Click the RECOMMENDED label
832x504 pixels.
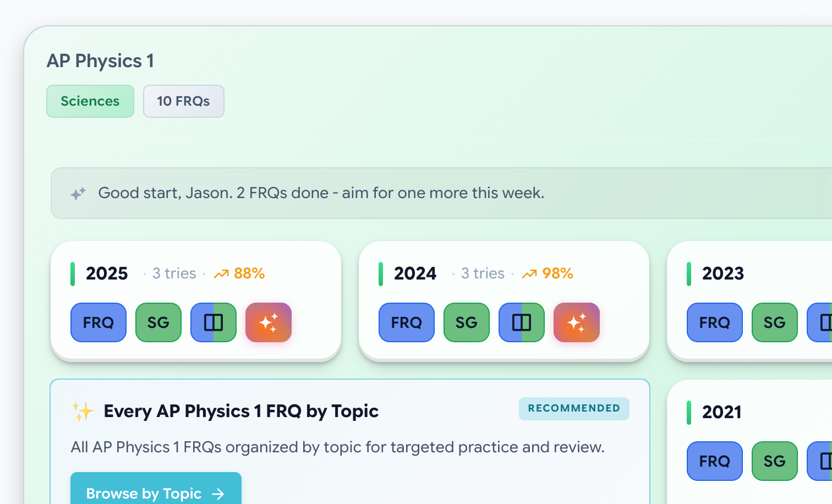[574, 408]
